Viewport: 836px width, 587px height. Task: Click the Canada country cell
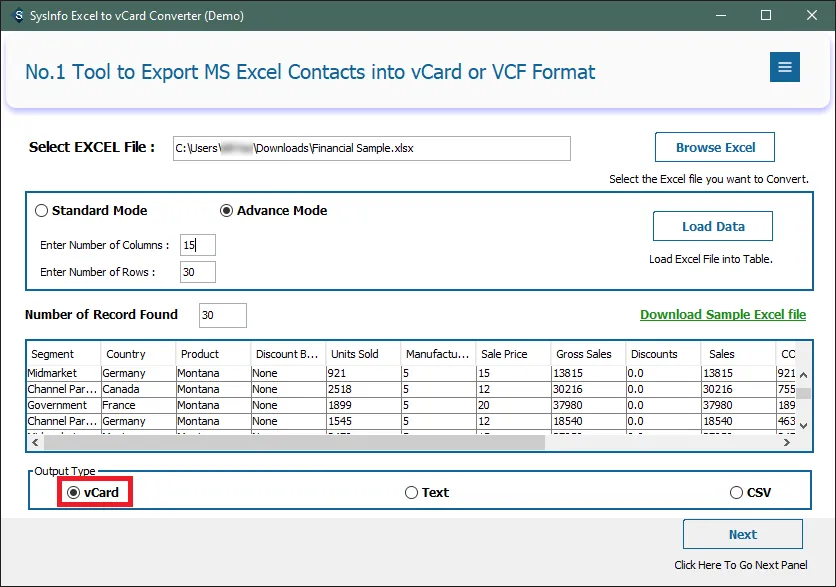tap(138, 389)
